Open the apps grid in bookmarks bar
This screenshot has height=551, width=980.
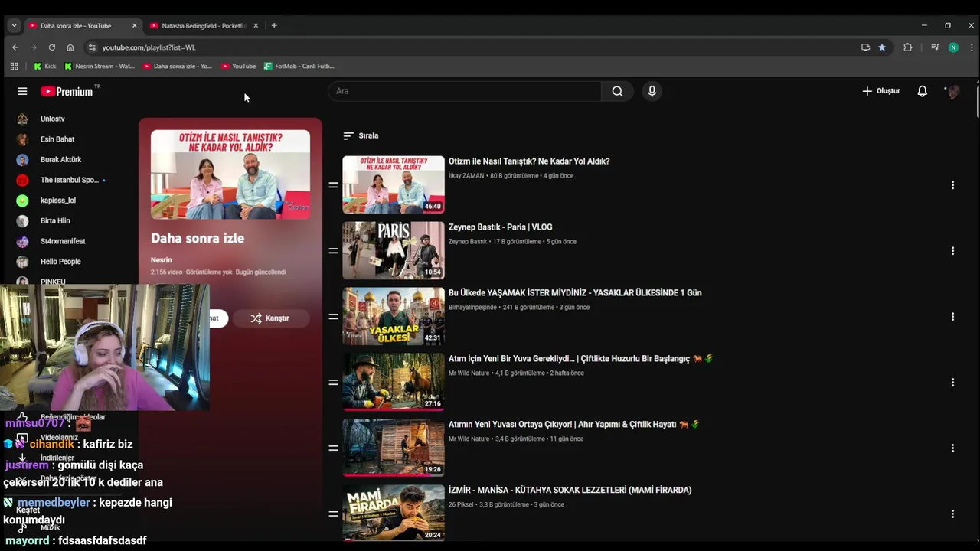coord(14,67)
